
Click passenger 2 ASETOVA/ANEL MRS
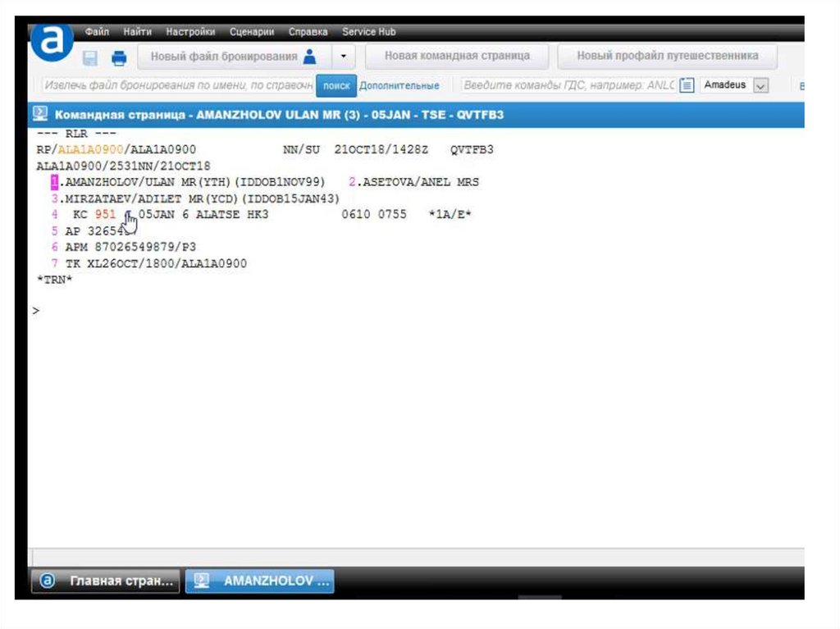(x=414, y=182)
